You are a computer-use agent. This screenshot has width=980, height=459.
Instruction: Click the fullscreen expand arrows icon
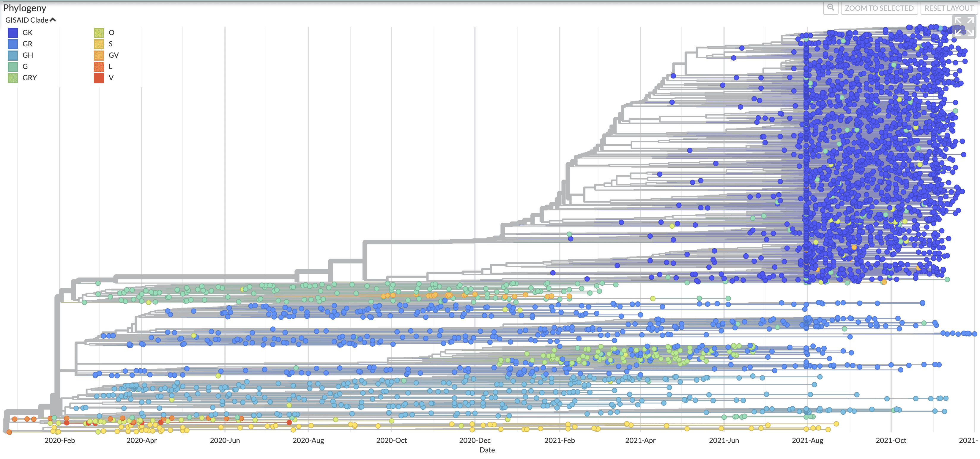pos(964,27)
